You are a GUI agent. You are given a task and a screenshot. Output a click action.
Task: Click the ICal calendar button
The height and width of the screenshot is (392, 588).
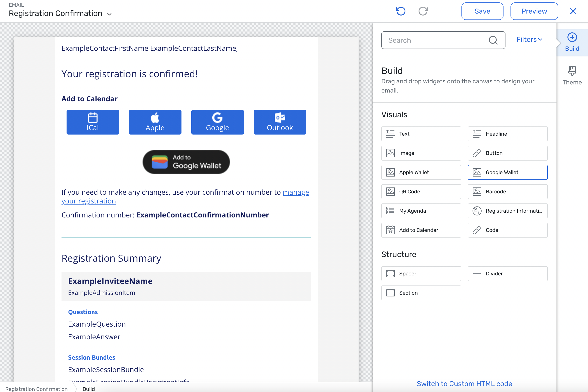tap(93, 122)
